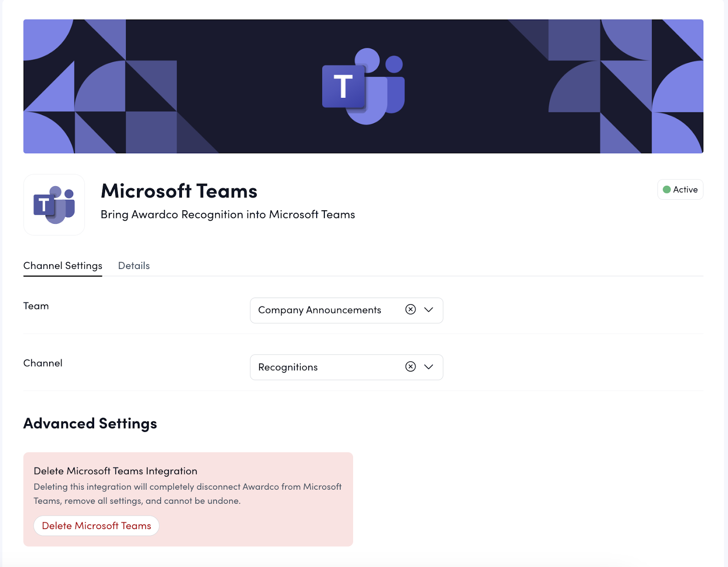The image size is (728, 567).
Task: Click the Channel field label
Action: [x=43, y=363]
